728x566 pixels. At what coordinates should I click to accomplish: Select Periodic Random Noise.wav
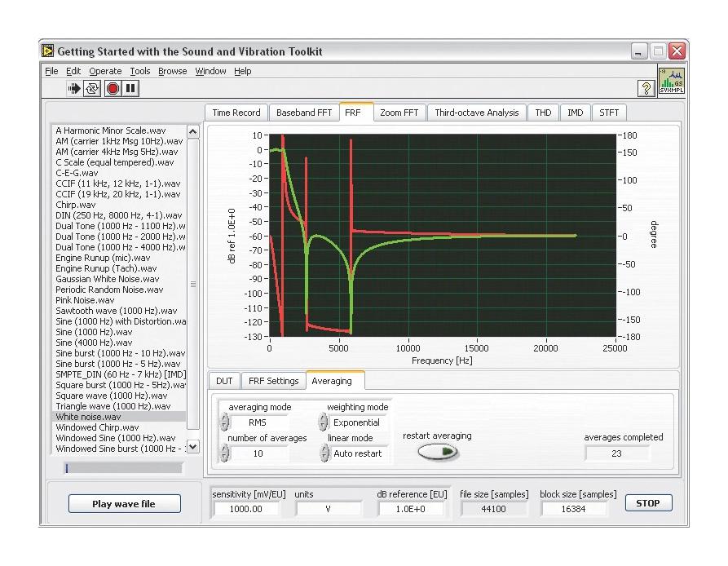(120, 290)
